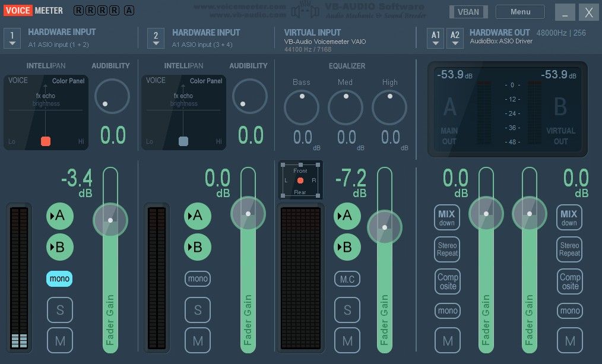The width and height of the screenshot is (602, 364).
Task: Mute bus B output
Action: pos(570,341)
